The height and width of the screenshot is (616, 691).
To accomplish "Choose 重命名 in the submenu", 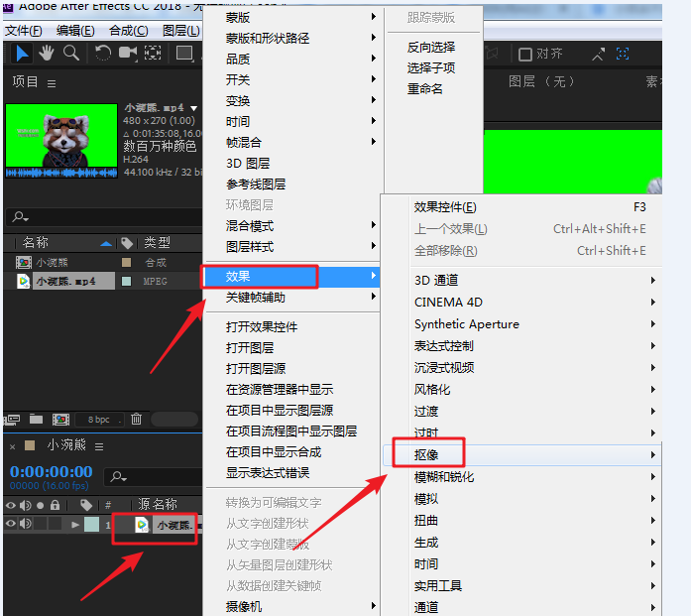I will [x=433, y=88].
